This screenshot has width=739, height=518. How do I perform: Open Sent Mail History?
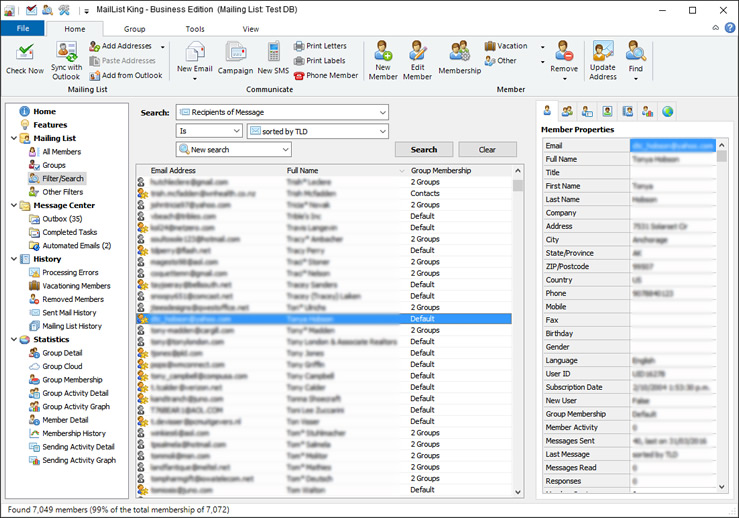pyautogui.click(x=69, y=312)
